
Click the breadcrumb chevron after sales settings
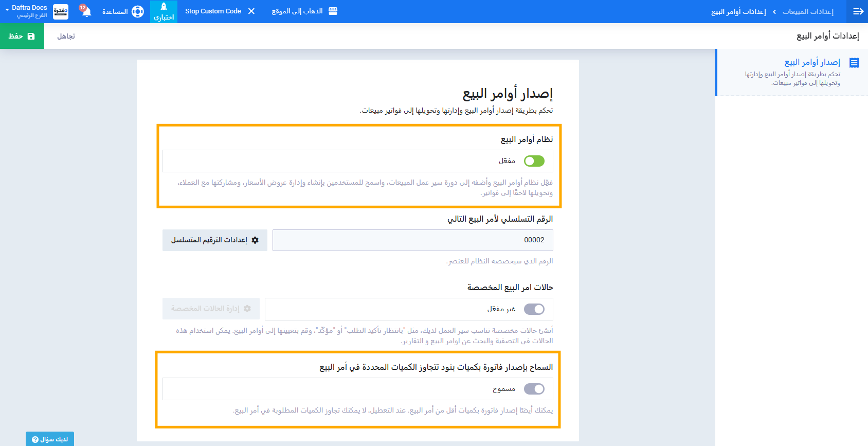[x=774, y=12]
